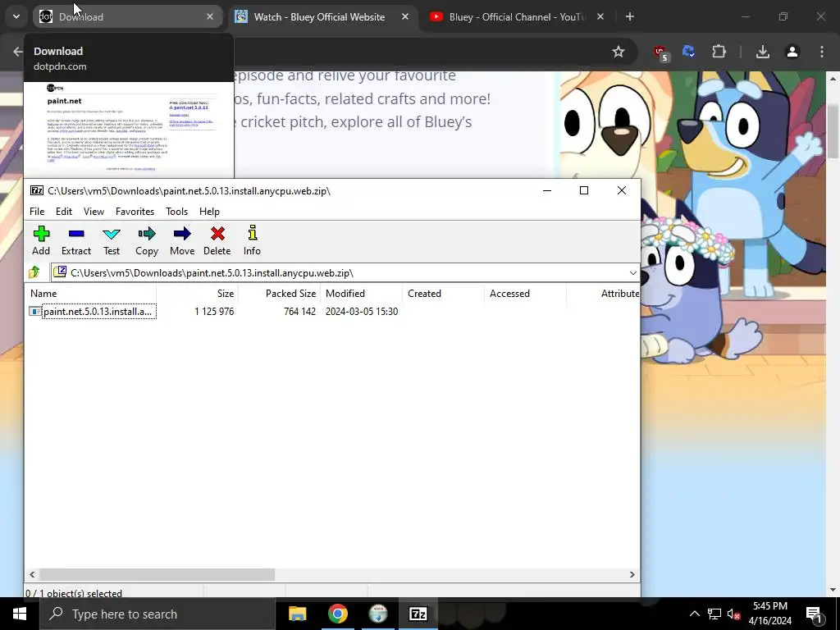This screenshot has width=840, height=630.
Task: Open the File menu in 7-Zip
Action: (37, 212)
